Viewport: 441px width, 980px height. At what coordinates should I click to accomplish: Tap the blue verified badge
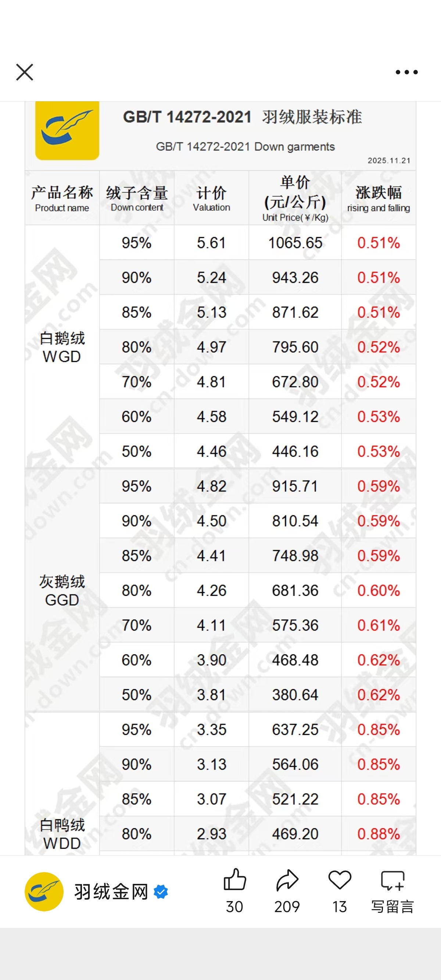161,892
